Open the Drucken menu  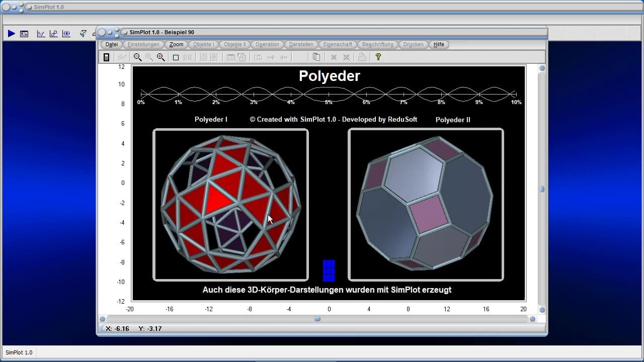point(414,44)
